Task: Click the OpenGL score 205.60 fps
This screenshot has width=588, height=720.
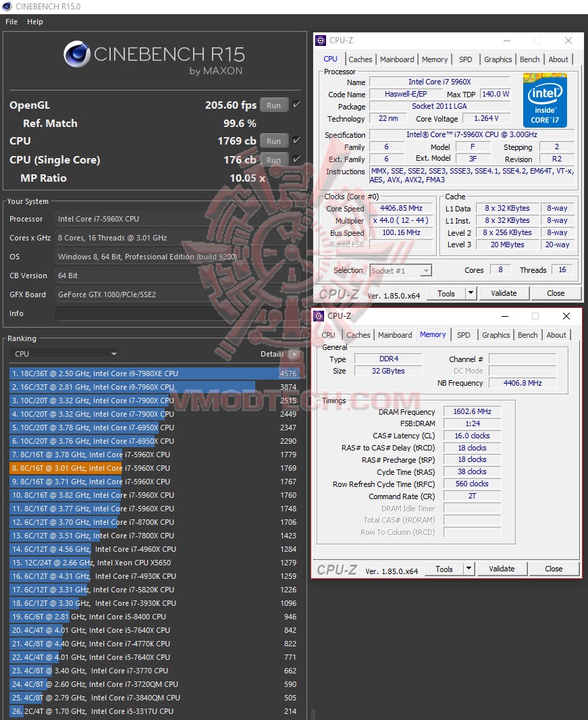Action: (x=230, y=105)
